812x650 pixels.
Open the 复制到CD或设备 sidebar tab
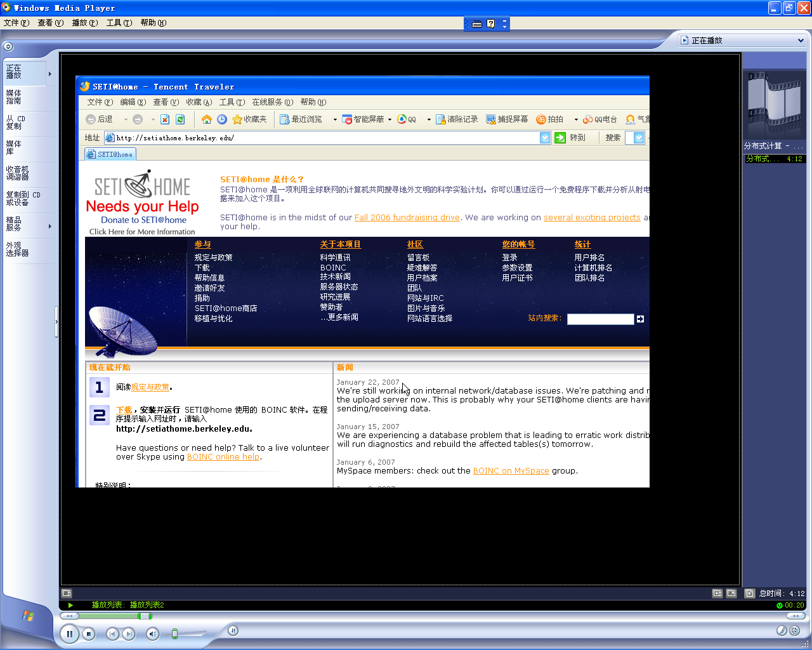click(24, 199)
